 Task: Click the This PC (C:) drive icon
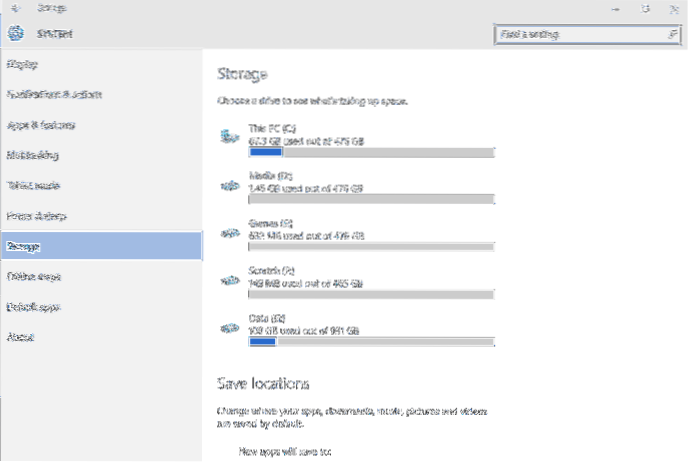pos(229,136)
